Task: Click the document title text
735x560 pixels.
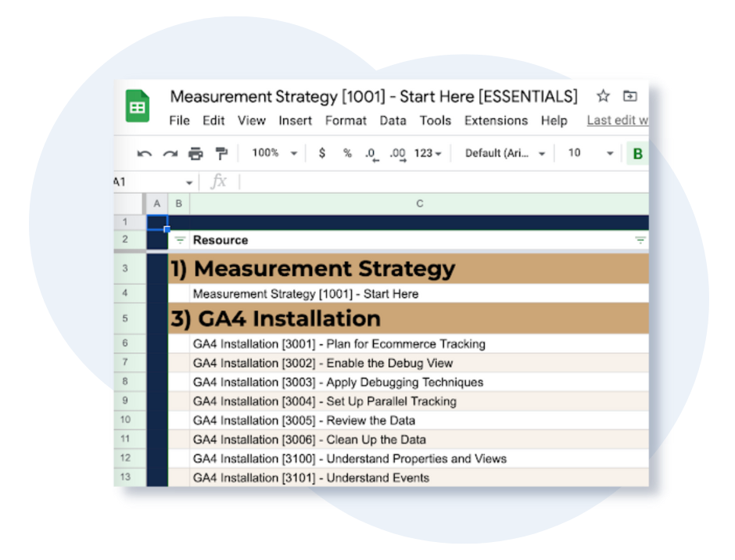Action: tap(374, 97)
